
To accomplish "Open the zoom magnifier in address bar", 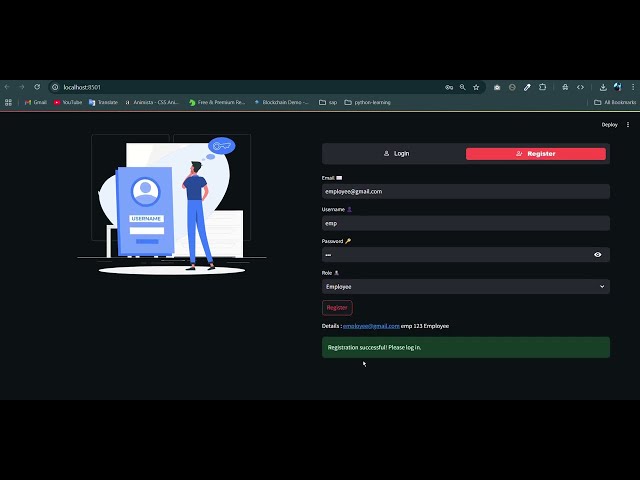I will [462, 87].
